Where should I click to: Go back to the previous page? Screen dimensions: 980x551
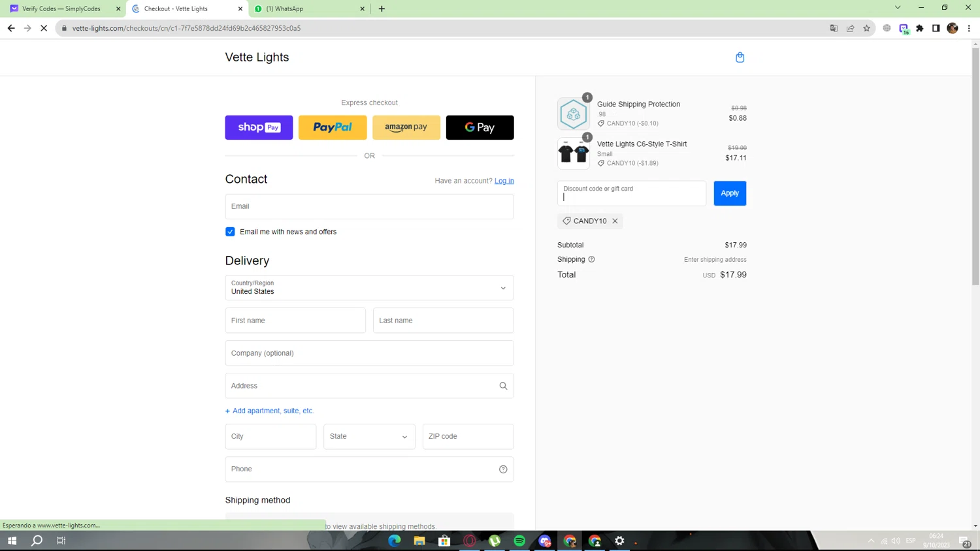pyautogui.click(x=11, y=28)
